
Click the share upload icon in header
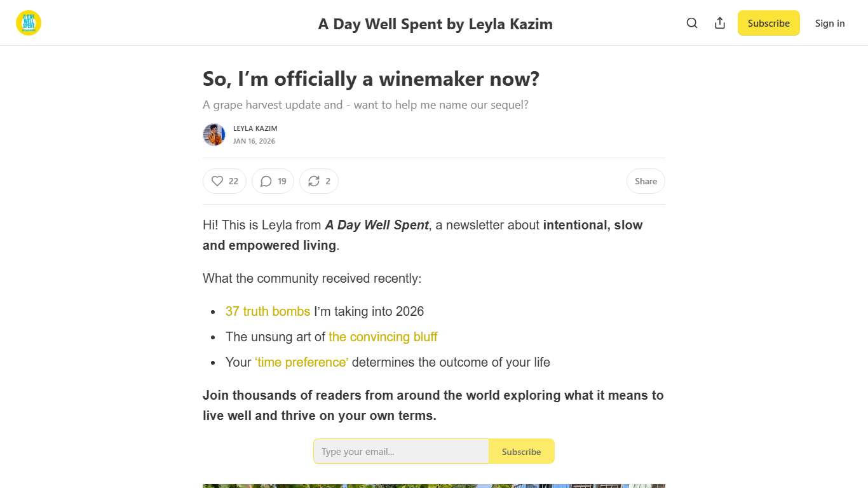click(720, 24)
